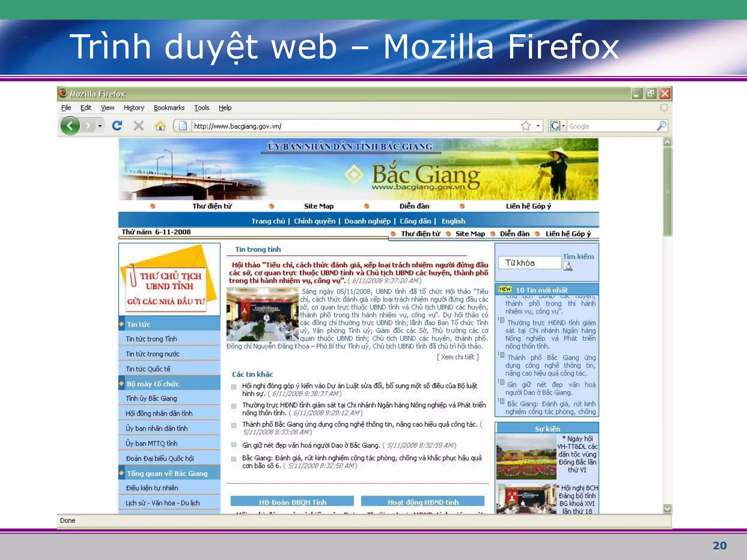Open the Bookmarks menu
This screenshot has width=747, height=560.
[169, 108]
